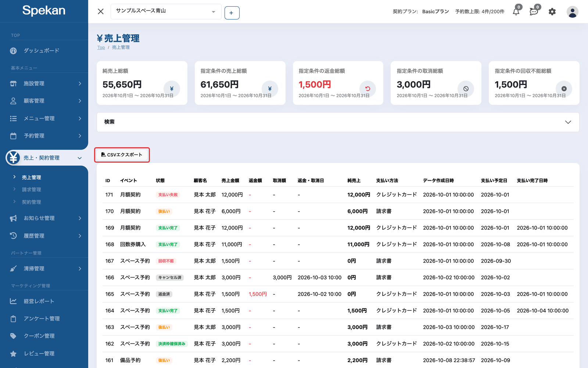Open notifications bell icon
Image resolution: width=588 pixels, height=368 pixels.
pyautogui.click(x=516, y=11)
